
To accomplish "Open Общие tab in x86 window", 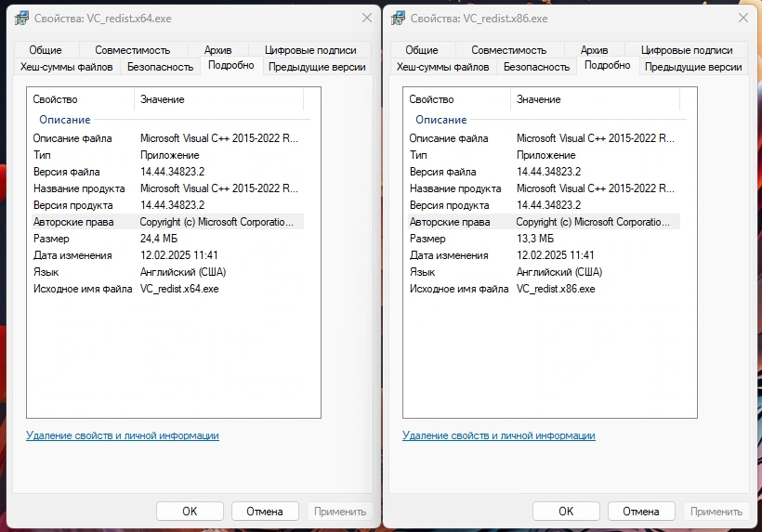I will [422, 50].
